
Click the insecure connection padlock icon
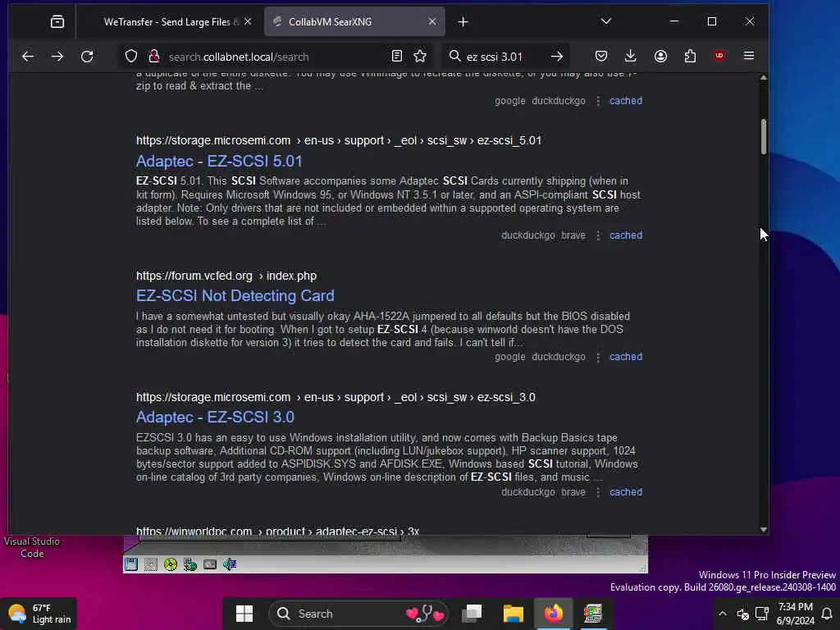click(153, 57)
